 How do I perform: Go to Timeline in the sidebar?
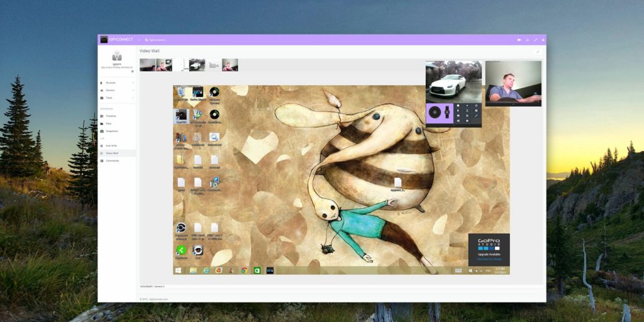coord(117,116)
